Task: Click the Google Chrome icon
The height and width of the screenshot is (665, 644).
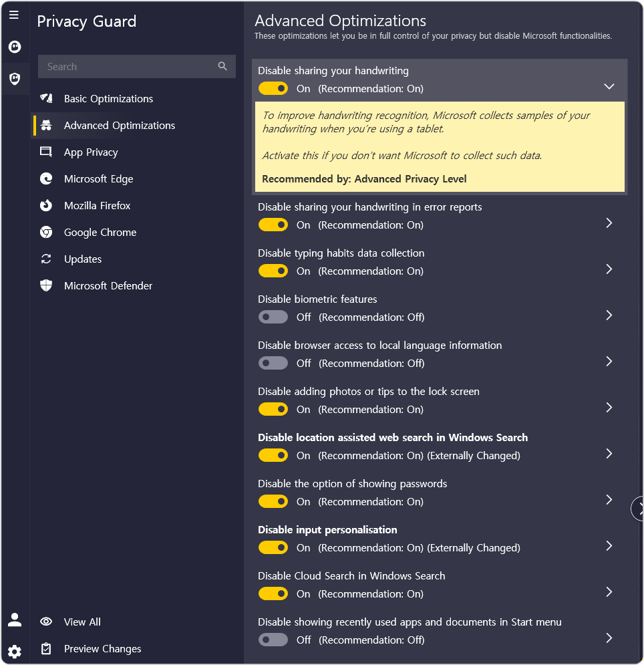Action: coord(46,232)
